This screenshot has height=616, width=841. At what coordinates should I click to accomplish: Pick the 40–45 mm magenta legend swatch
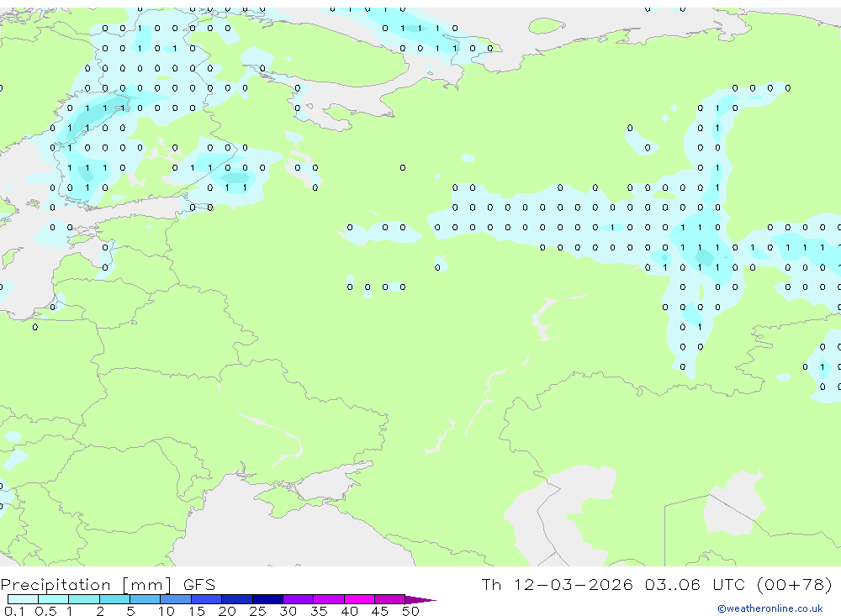pyautogui.click(x=359, y=599)
